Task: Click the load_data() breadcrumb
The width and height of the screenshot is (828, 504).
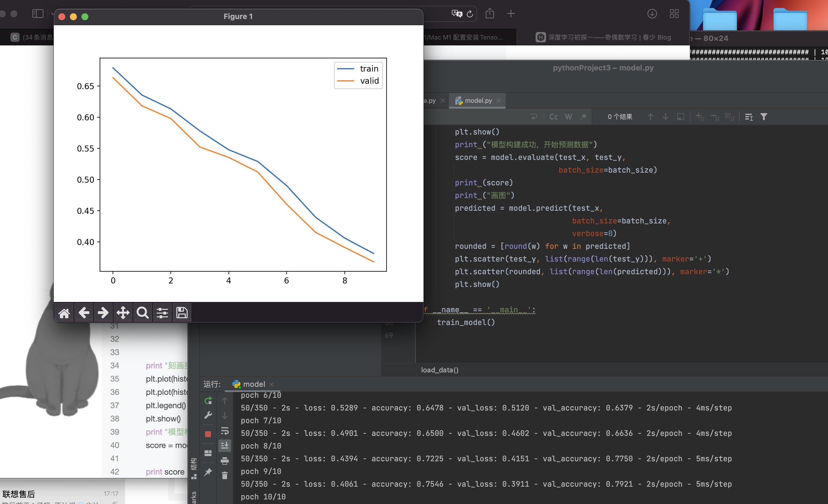Action: pos(439,370)
